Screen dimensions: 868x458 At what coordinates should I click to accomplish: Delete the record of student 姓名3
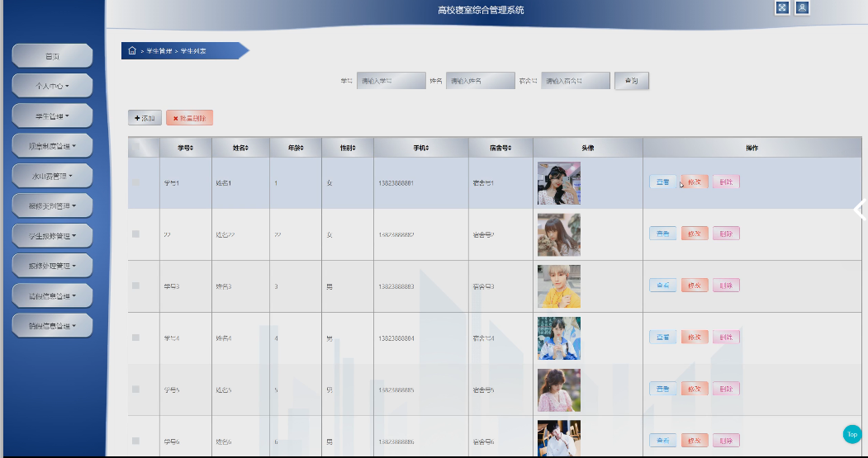click(x=726, y=286)
